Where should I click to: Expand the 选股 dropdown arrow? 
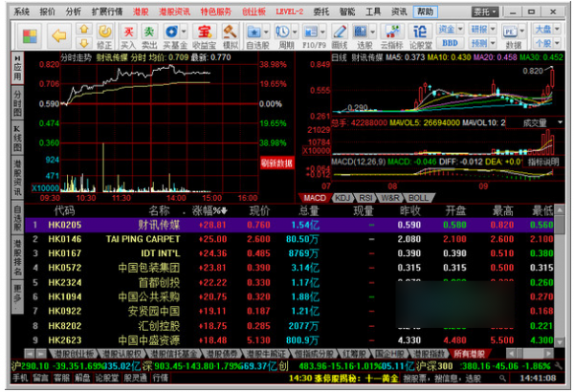point(373,32)
